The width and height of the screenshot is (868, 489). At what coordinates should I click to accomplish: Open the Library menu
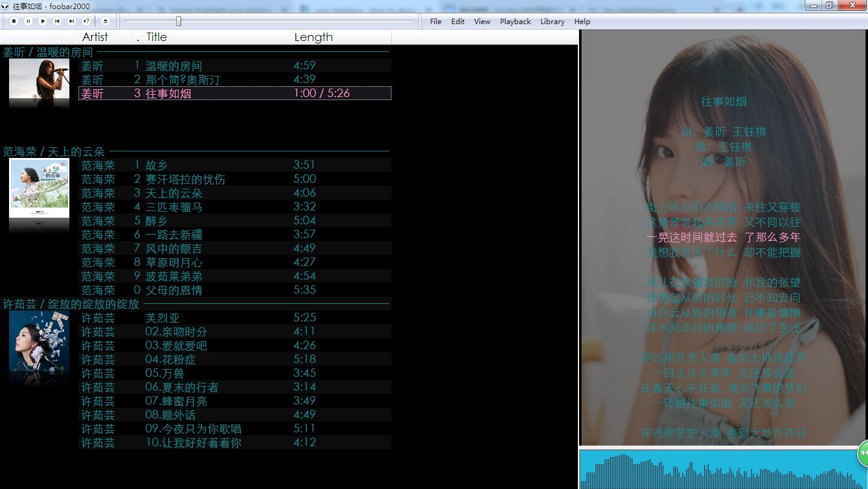point(552,21)
